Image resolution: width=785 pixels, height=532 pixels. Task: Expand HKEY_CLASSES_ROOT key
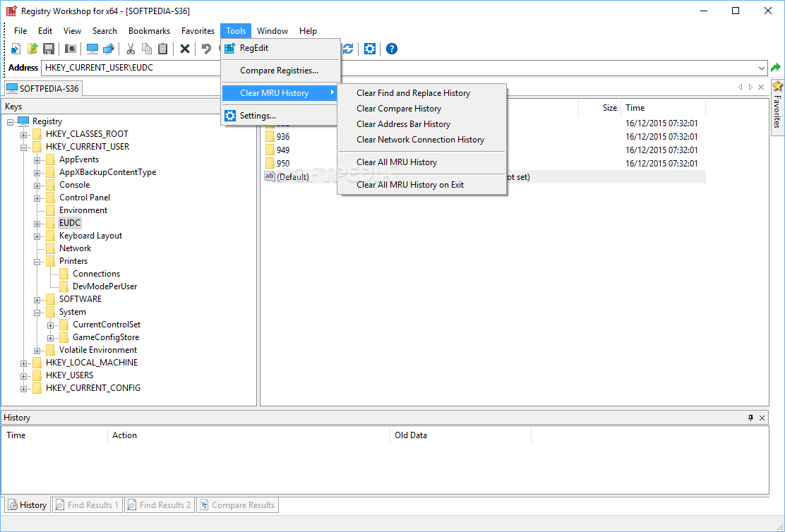pyautogui.click(x=23, y=135)
